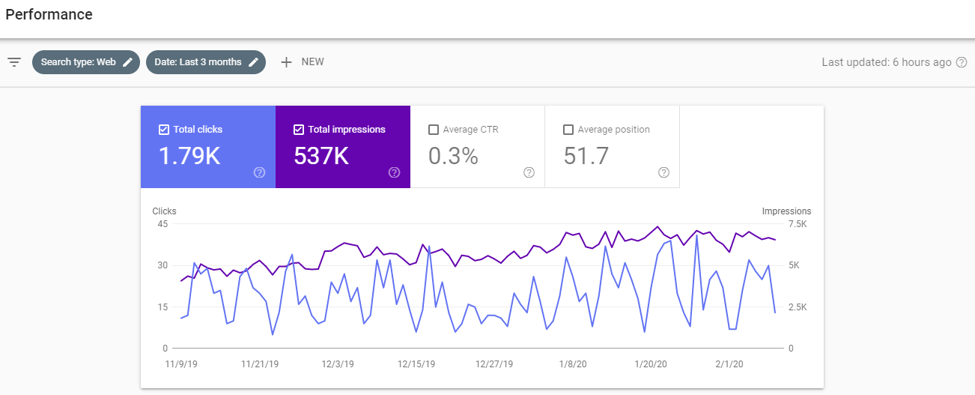Image resolution: width=975 pixels, height=395 pixels.
Task: Edit the Search type: Web filter
Action: pyautogui.click(x=86, y=62)
